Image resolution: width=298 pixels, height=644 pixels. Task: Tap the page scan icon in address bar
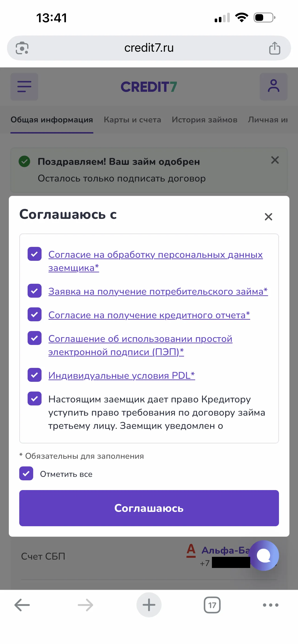(x=22, y=48)
